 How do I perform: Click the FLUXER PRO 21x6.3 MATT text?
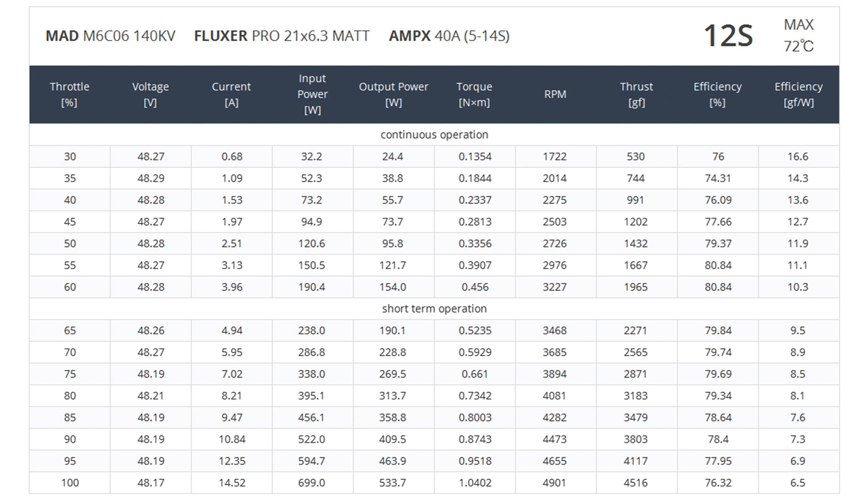282,36
